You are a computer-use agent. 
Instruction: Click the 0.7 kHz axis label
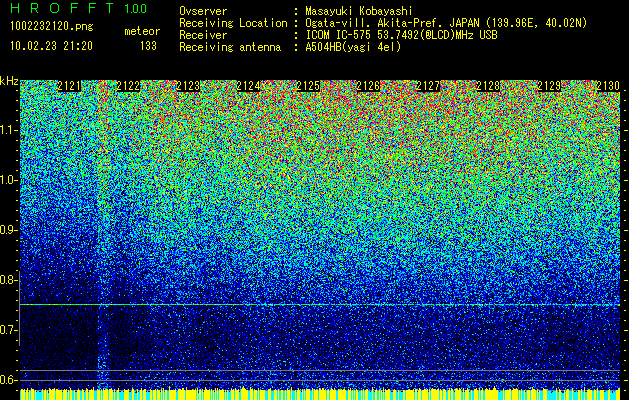coord(8,330)
